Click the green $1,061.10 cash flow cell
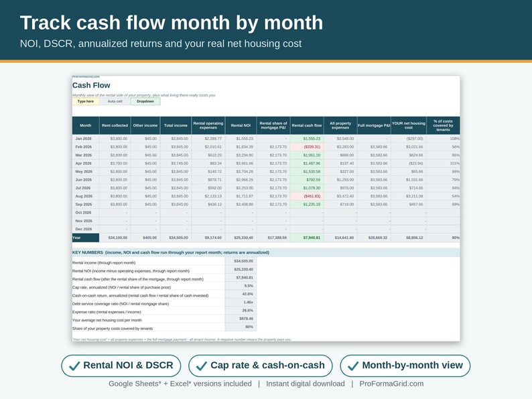The image size is (532, 399). [307, 155]
